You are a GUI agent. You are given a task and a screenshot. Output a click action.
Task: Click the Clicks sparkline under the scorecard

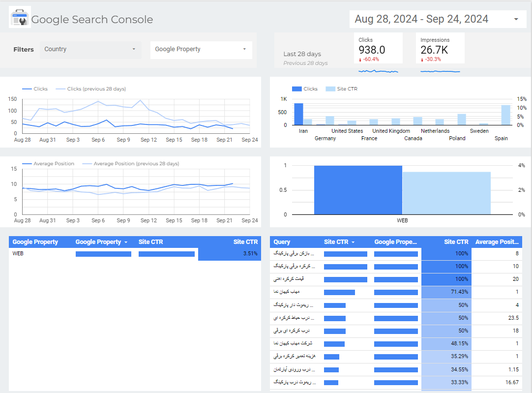click(x=378, y=71)
